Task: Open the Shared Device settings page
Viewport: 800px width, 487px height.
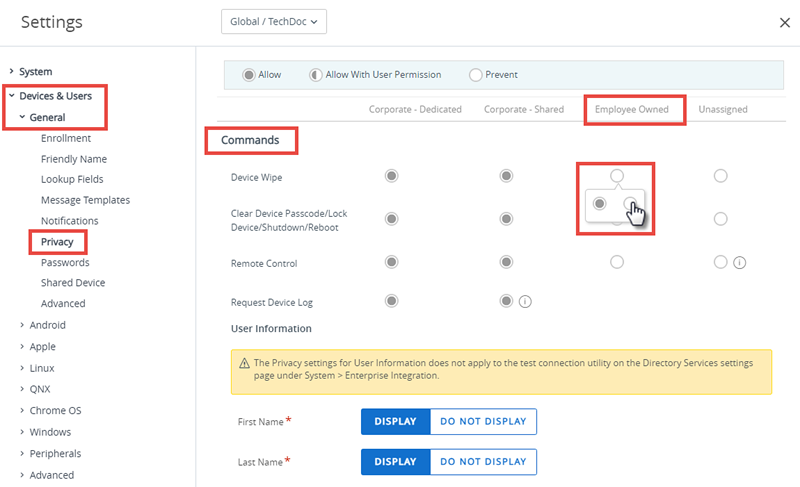Action: 73,283
